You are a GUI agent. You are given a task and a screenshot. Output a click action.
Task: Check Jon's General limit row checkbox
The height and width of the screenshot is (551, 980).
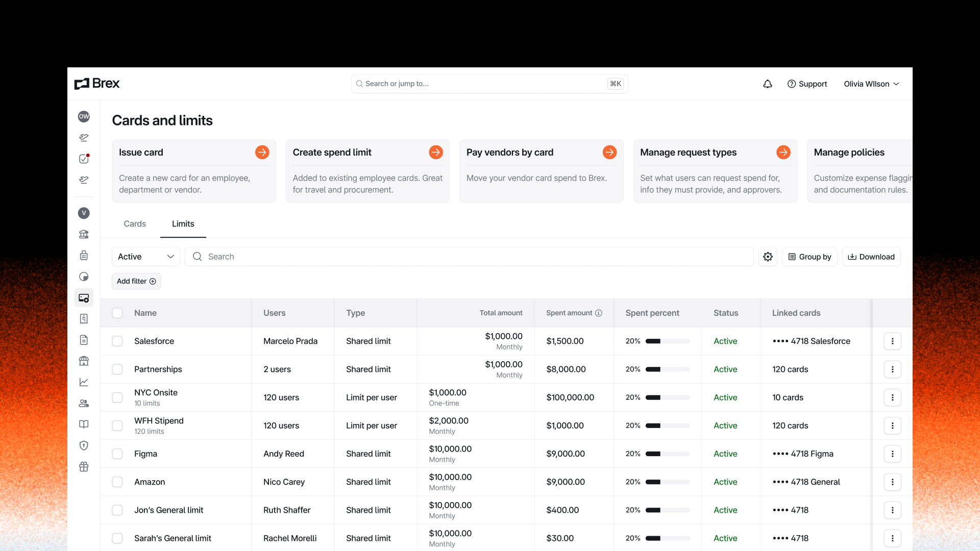click(x=117, y=510)
